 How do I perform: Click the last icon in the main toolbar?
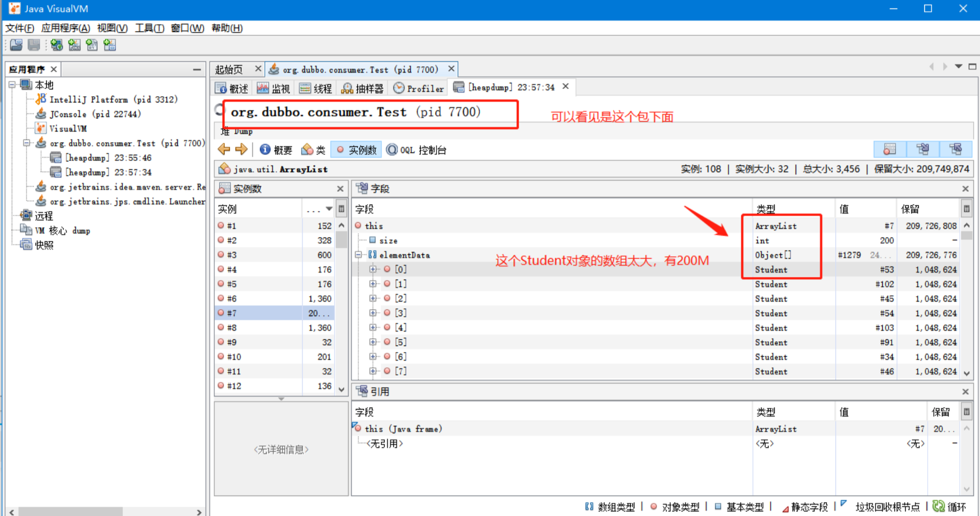109,45
